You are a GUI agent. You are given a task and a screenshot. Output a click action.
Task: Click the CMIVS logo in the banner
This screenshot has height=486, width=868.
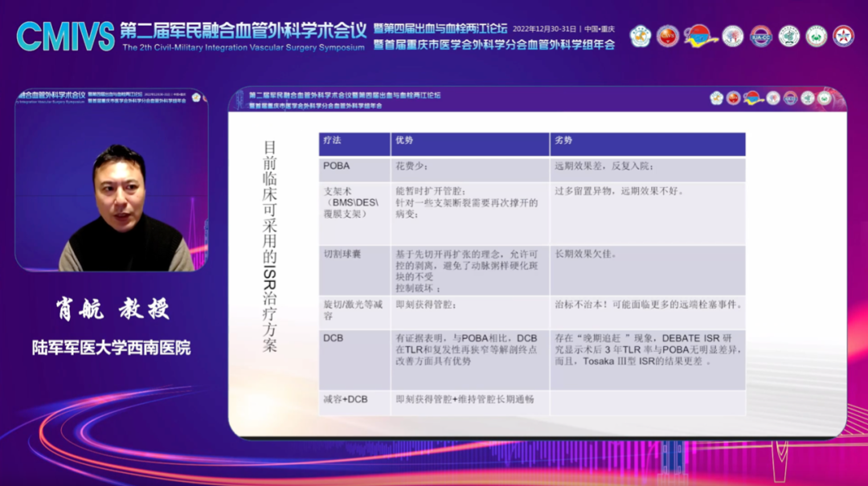65,38
